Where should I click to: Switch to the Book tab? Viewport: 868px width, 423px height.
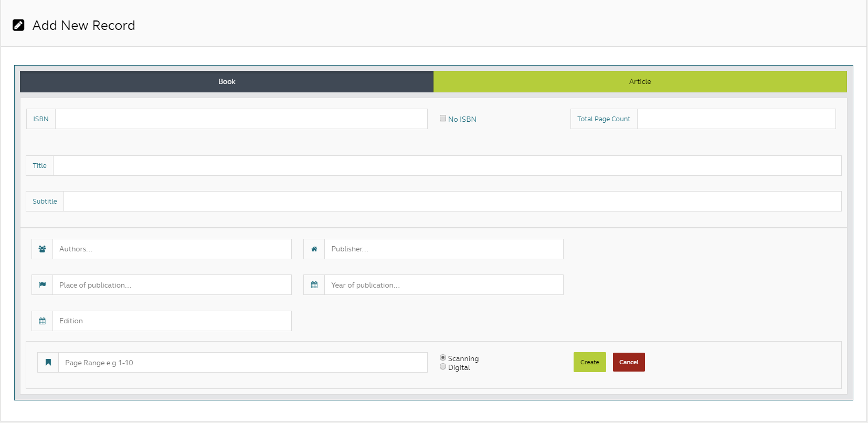coord(227,82)
